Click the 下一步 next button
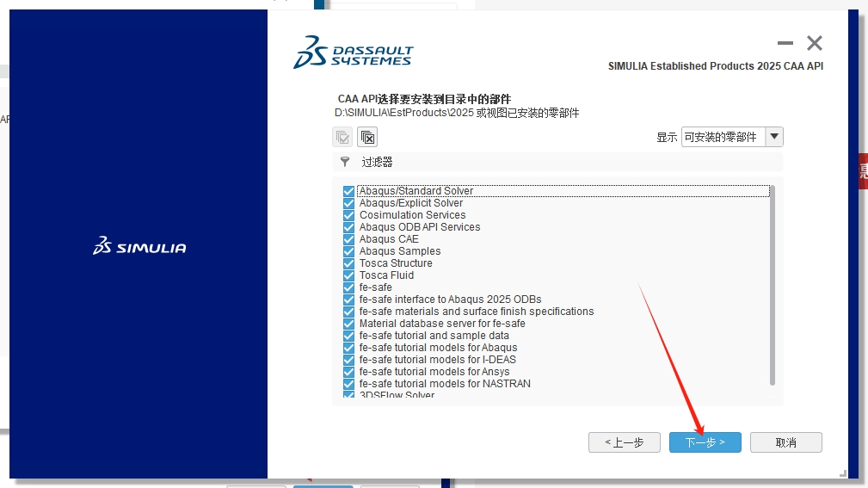The height and width of the screenshot is (488, 868). [705, 442]
